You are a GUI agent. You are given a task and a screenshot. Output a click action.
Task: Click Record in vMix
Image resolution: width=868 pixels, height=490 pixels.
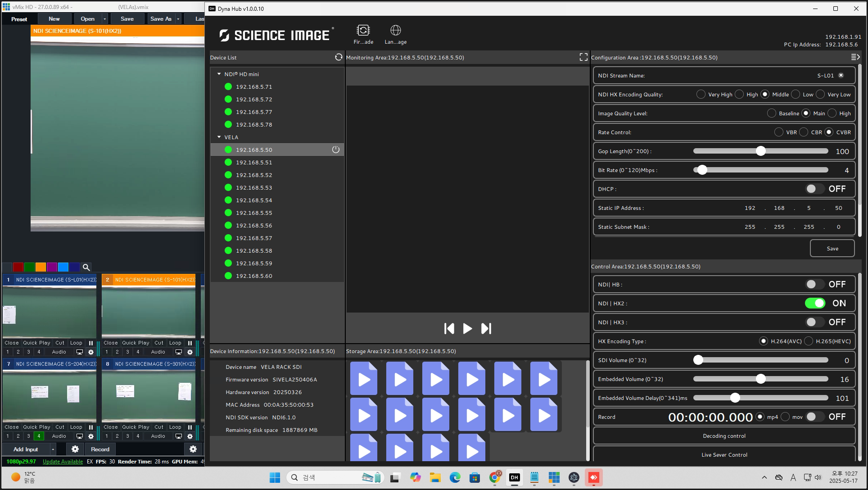100,449
